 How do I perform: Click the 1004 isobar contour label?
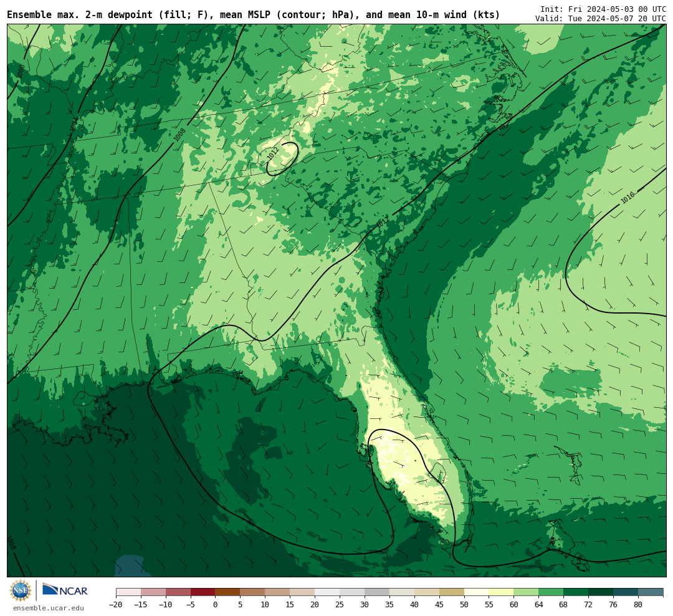[74, 124]
